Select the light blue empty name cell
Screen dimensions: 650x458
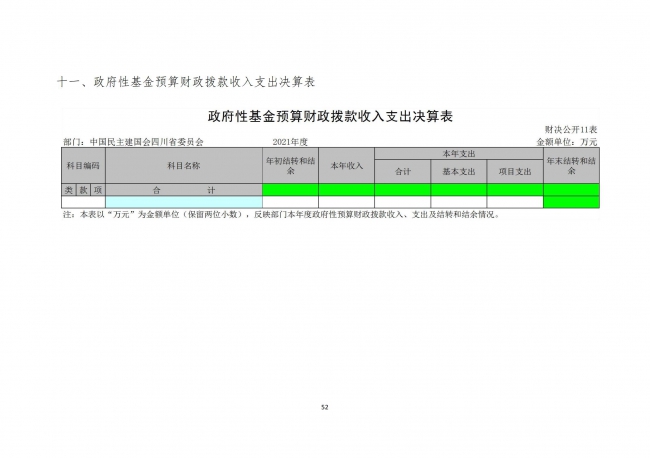pos(183,201)
